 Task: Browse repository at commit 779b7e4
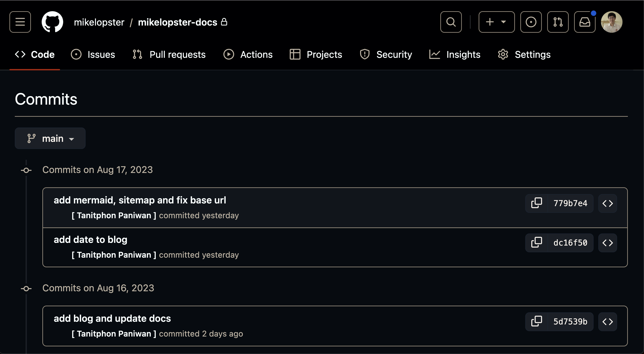[x=607, y=203]
